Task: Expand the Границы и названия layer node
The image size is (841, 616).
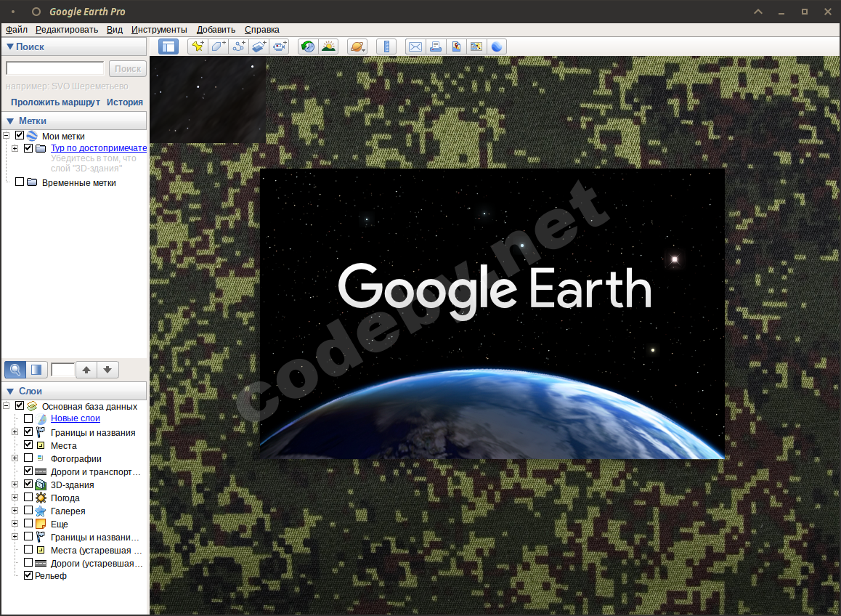Action: tap(15, 432)
